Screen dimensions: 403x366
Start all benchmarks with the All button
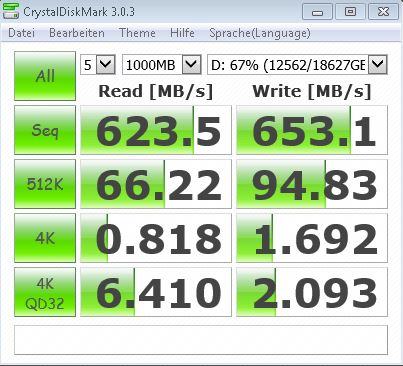[45, 76]
